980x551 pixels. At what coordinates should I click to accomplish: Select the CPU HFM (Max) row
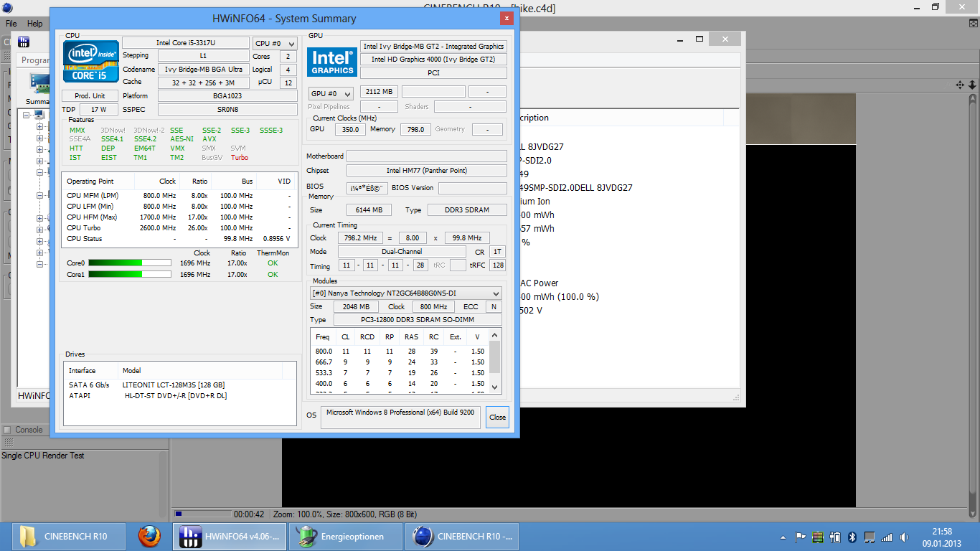[x=179, y=217]
